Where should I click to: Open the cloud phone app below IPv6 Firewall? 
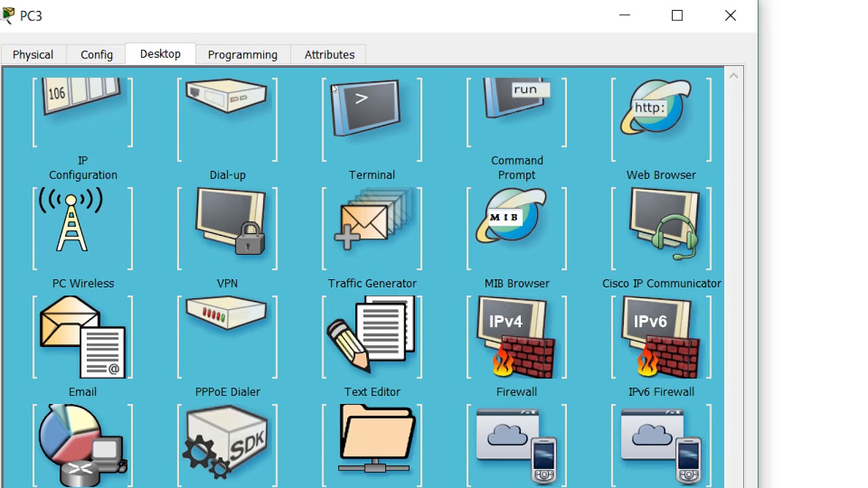661,445
